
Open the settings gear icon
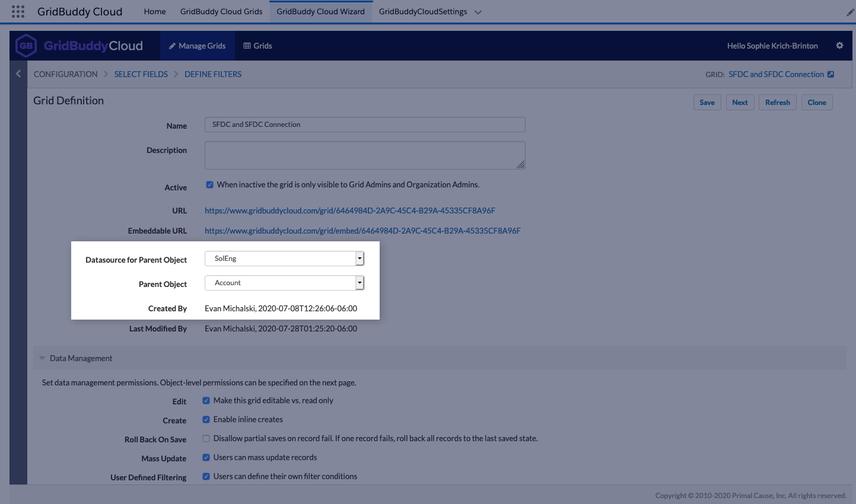[x=839, y=46]
